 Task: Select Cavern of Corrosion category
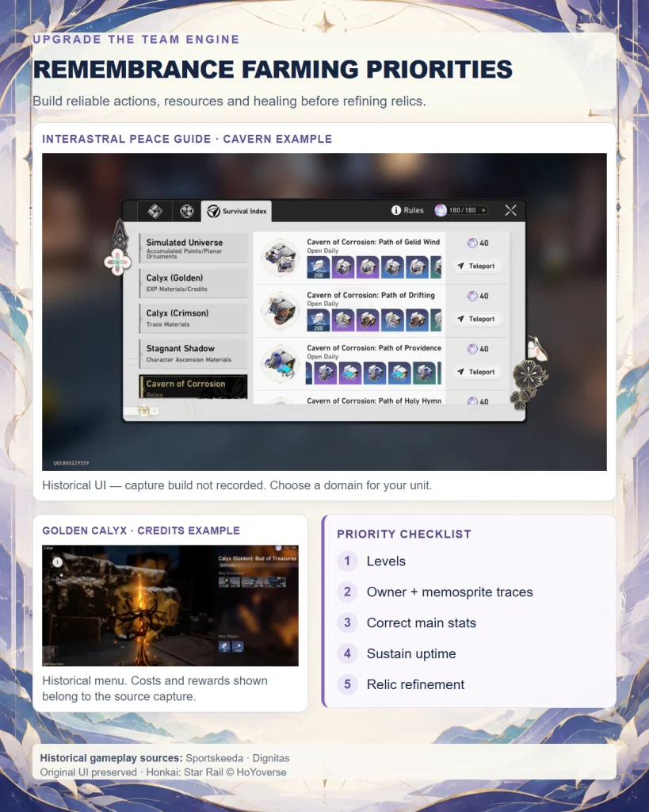click(193, 387)
